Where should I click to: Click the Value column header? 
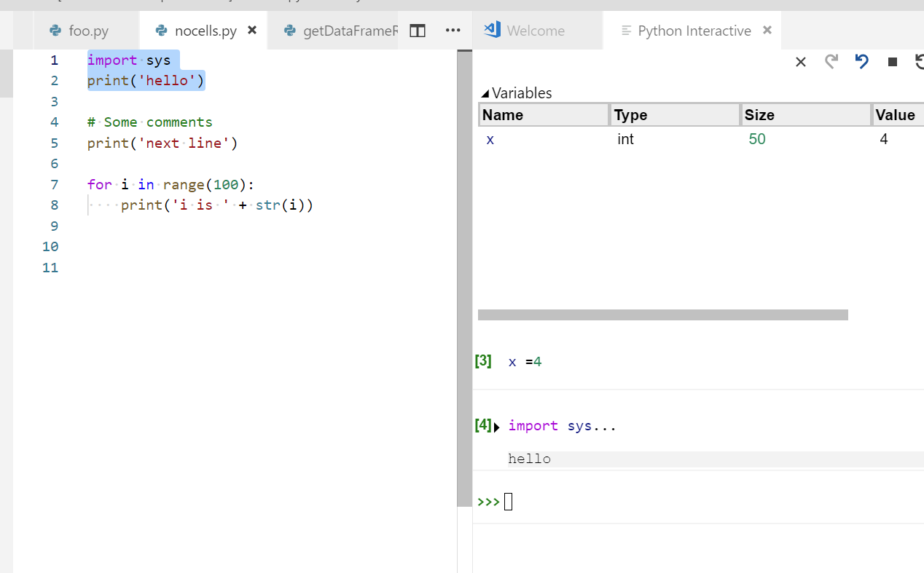[x=898, y=115]
